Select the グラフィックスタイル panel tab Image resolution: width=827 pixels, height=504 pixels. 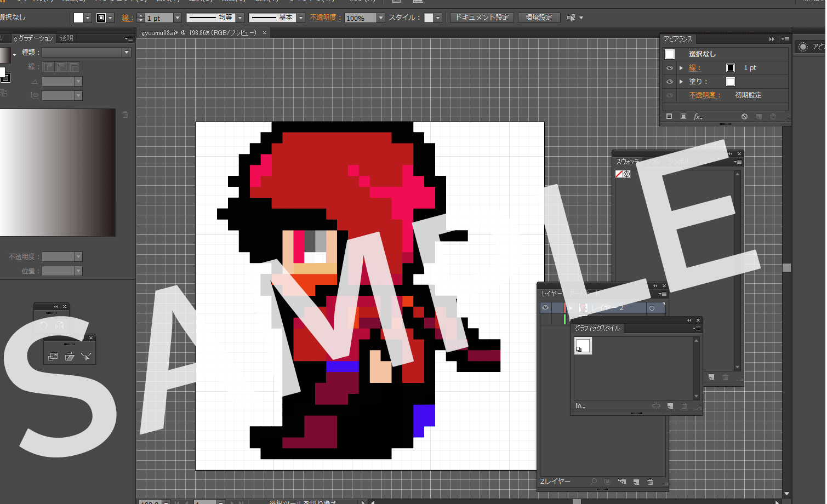point(597,328)
